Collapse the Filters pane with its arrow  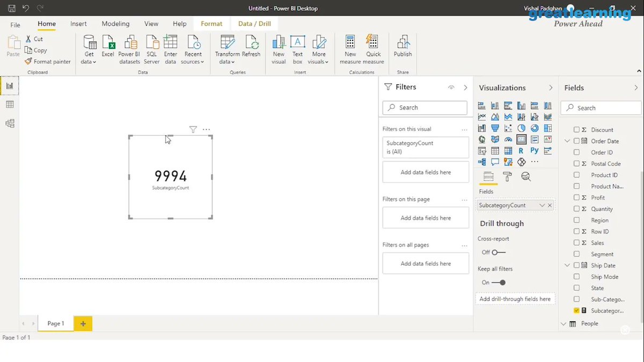[x=465, y=87]
